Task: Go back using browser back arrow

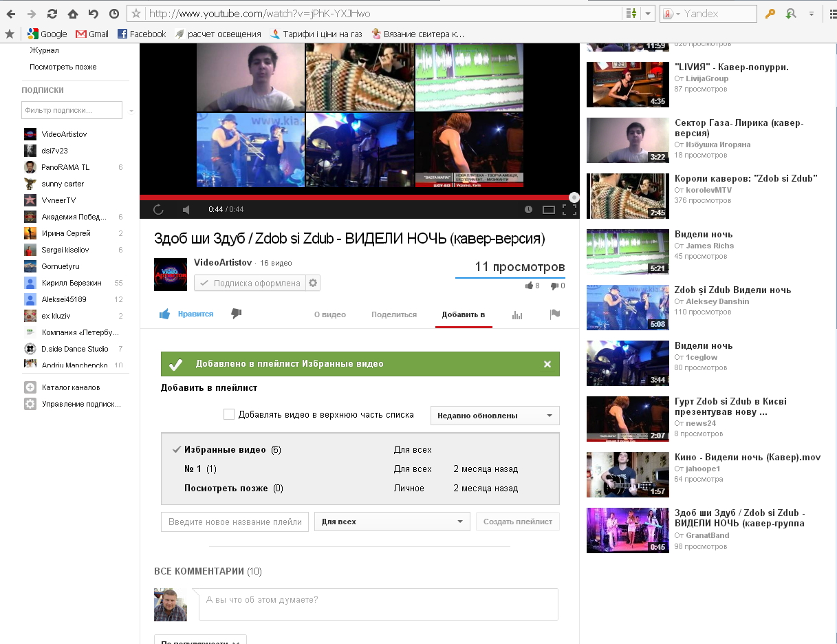Action: coord(10,14)
